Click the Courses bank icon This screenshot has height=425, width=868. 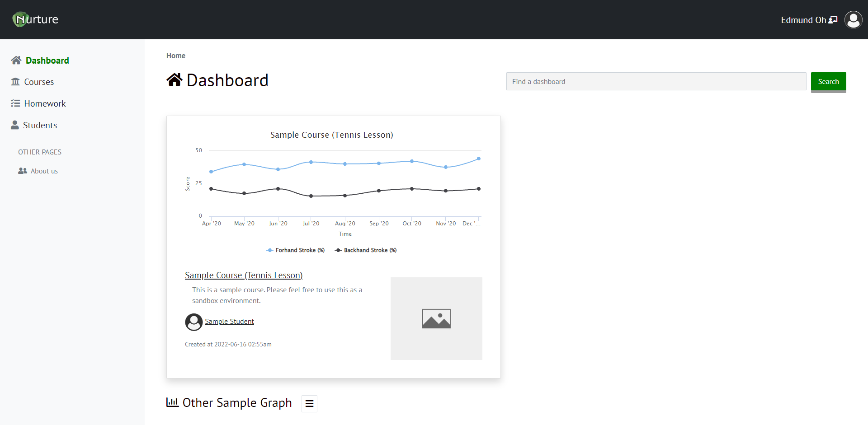click(16, 81)
